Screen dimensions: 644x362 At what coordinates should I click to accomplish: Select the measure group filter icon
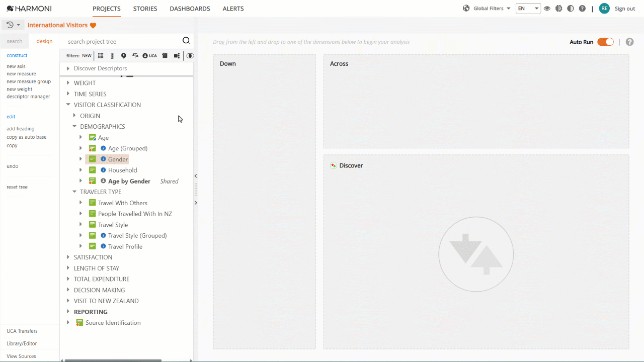point(177,56)
